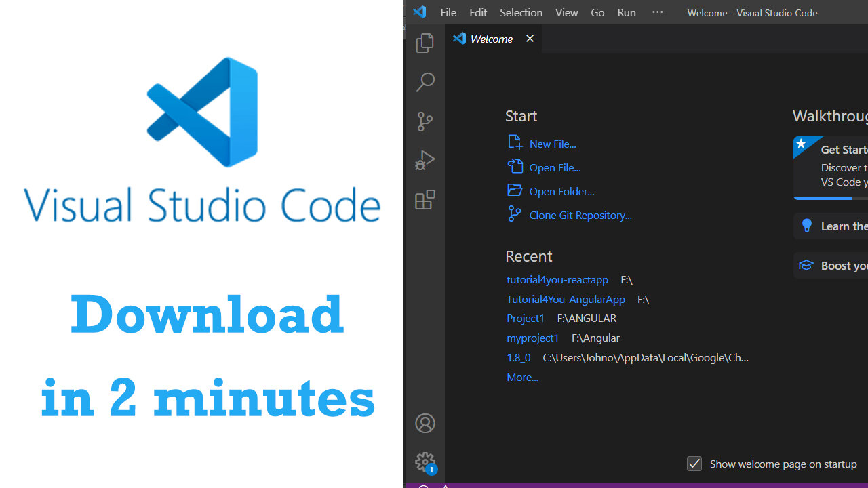Click the lightbulb icon beside Learn the
The height and width of the screenshot is (488, 868).
(806, 226)
